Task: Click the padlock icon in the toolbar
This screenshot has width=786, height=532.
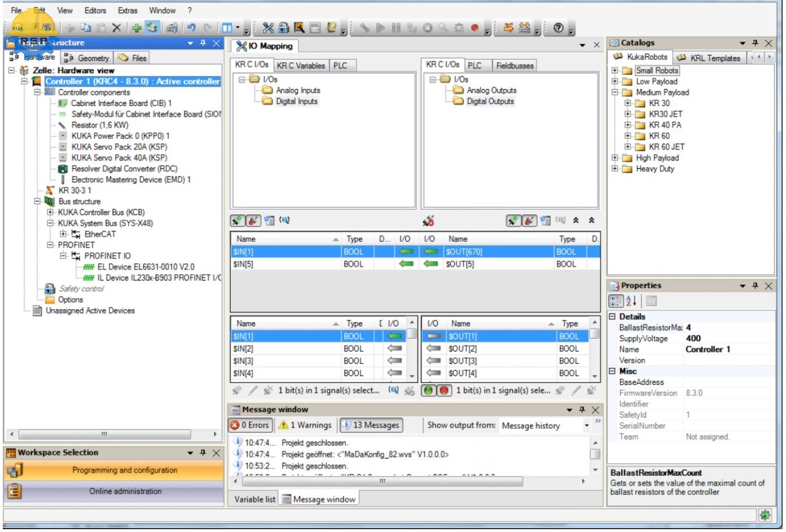Action: (x=284, y=28)
